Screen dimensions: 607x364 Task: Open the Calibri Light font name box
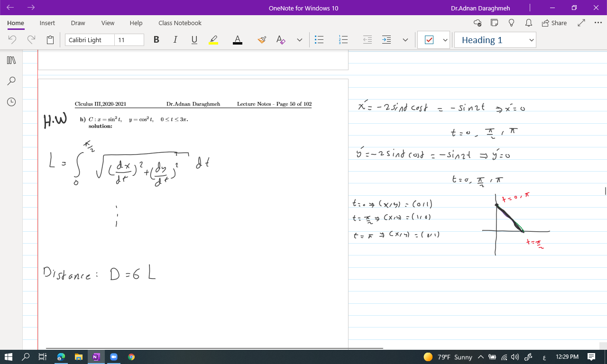[x=90, y=40]
